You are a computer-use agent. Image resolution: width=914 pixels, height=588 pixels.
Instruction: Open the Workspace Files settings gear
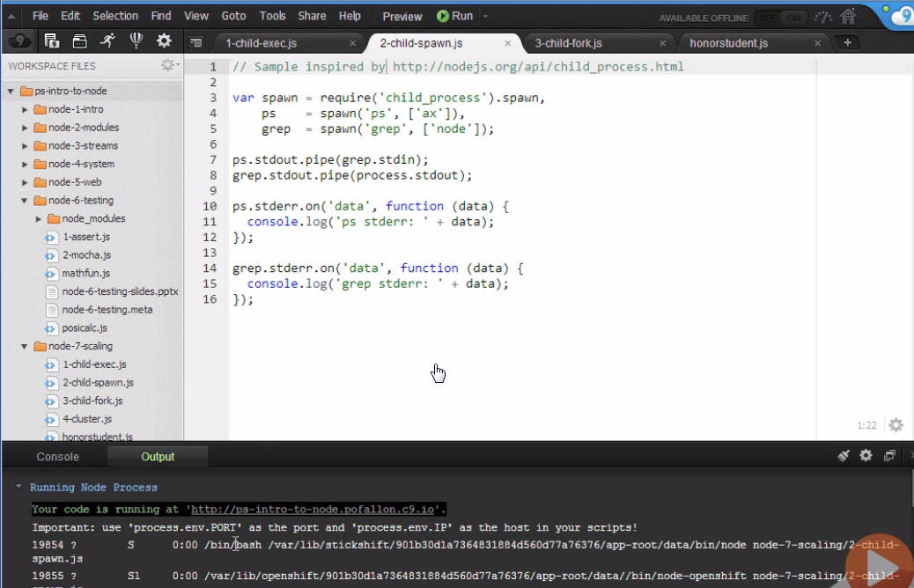(170, 65)
